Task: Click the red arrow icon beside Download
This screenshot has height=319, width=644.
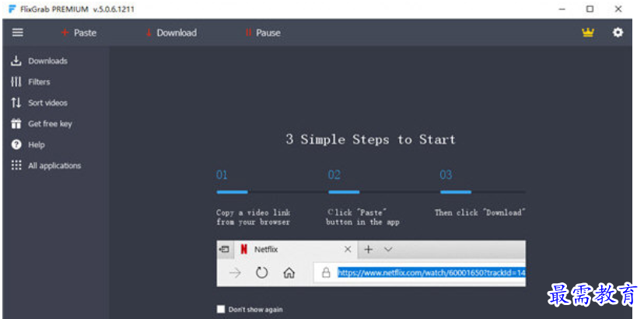Action: click(149, 33)
